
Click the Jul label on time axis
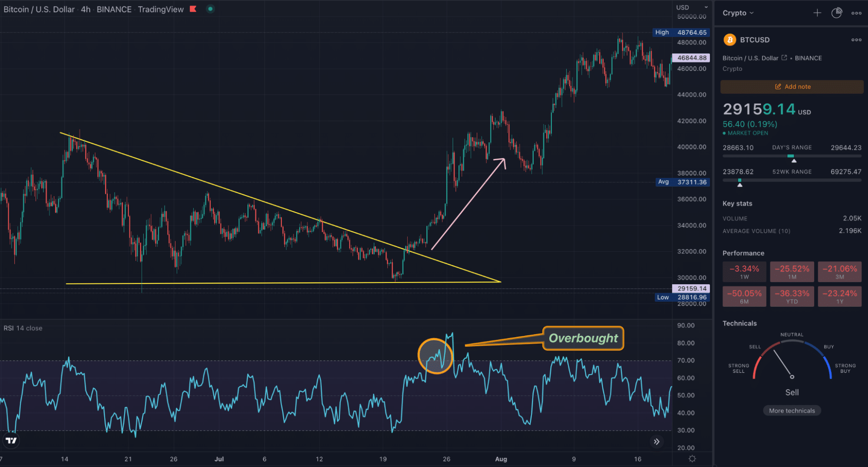point(219,459)
